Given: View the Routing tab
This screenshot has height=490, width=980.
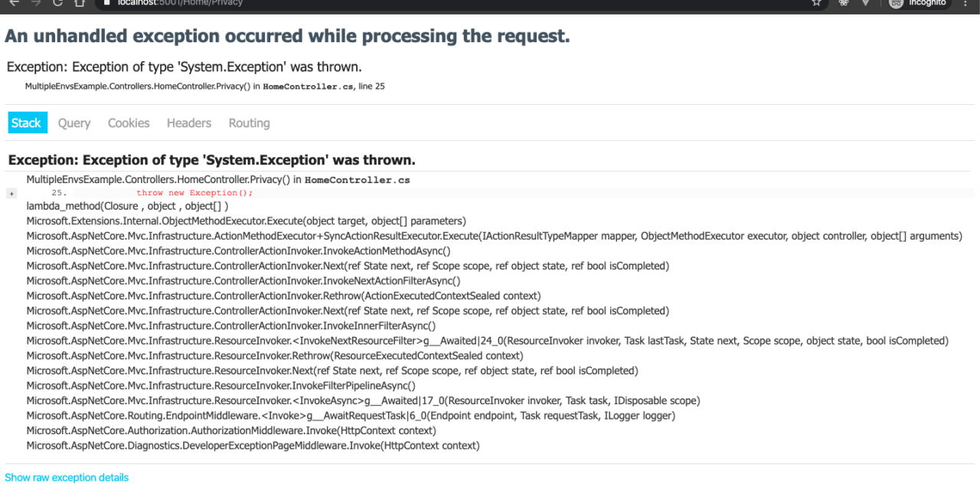Looking at the screenshot, I should click(x=249, y=123).
